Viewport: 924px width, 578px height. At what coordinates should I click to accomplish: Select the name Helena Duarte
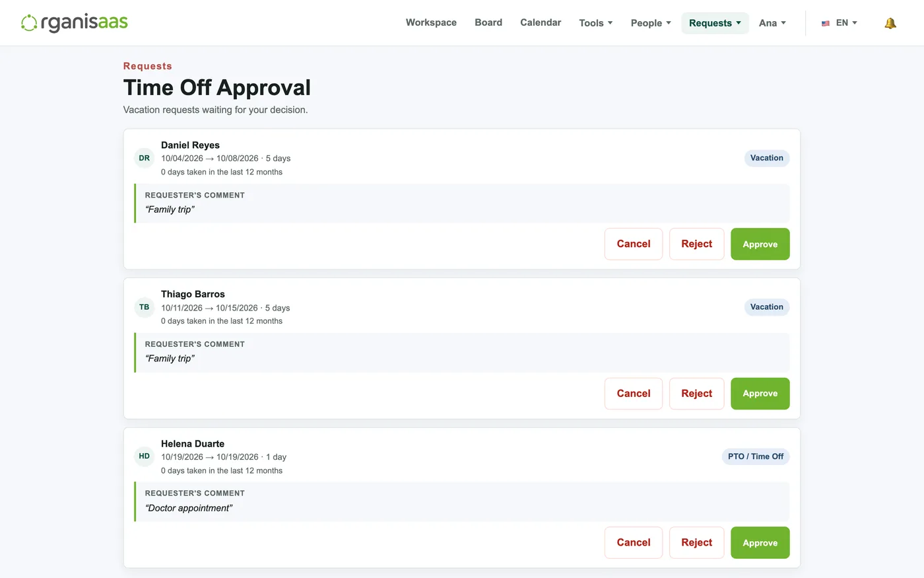click(193, 444)
